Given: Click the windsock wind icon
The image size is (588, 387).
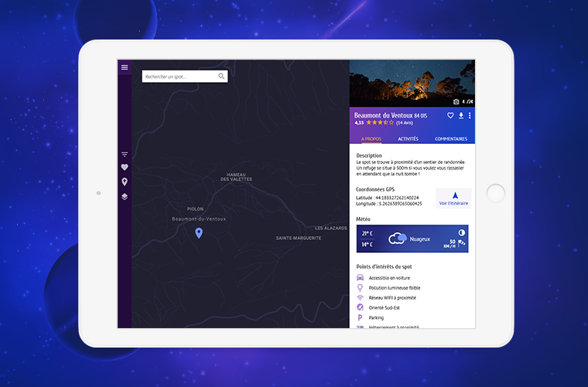Looking at the screenshot, I should click(462, 244).
